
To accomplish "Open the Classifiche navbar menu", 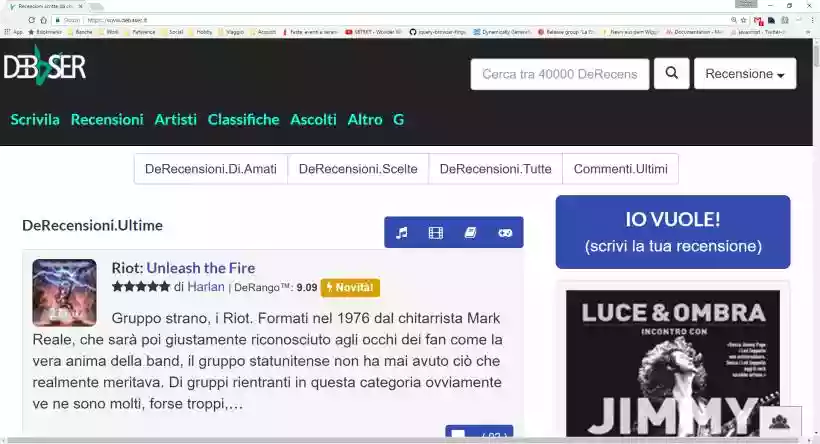I will coord(243,119).
